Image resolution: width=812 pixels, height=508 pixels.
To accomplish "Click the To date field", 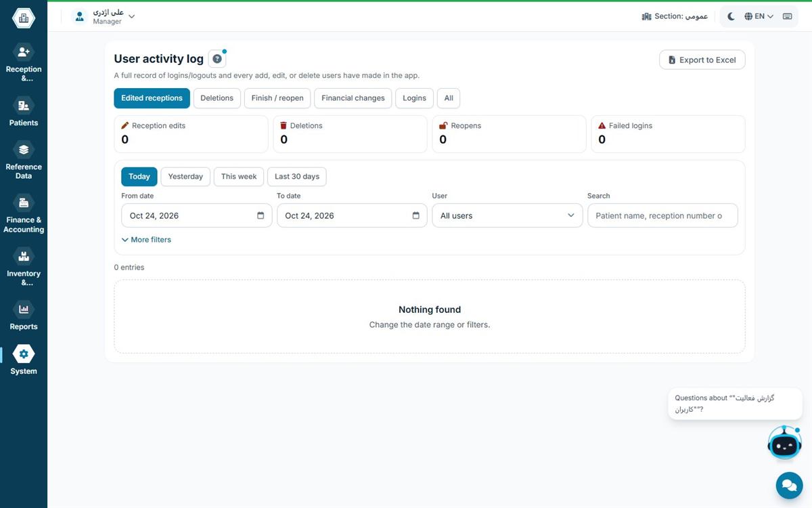I will (352, 215).
